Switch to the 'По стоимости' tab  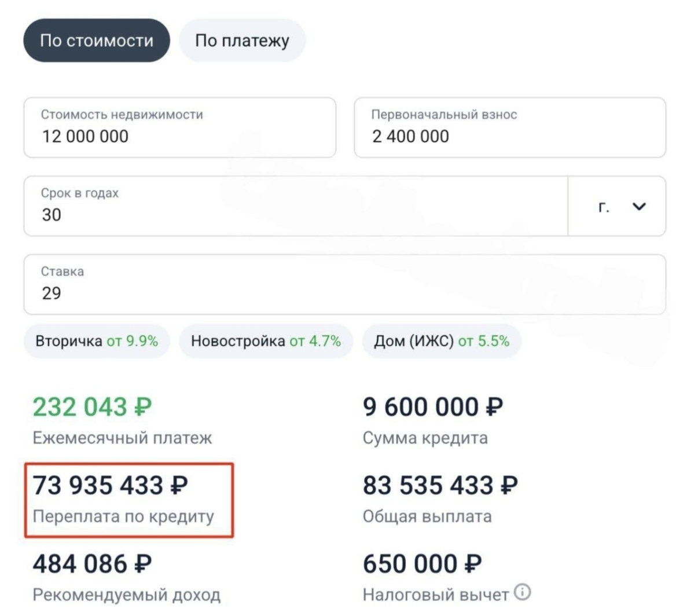point(97,41)
